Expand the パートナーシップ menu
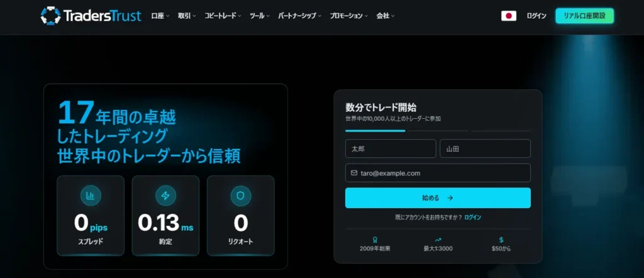 coord(299,16)
